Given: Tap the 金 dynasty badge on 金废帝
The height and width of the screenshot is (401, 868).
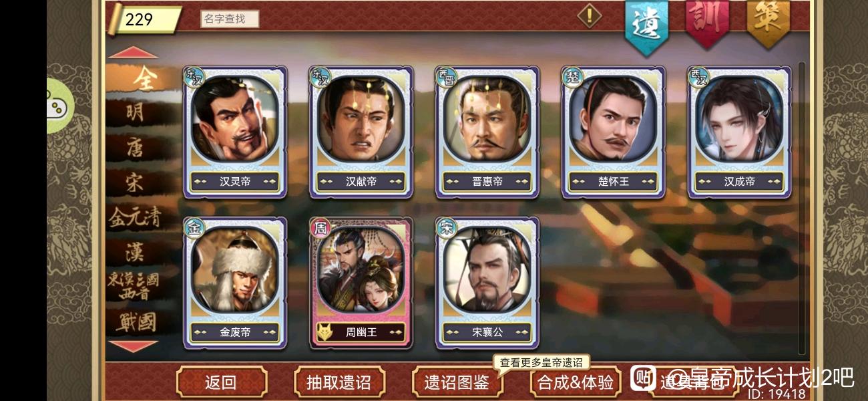Looking at the screenshot, I should click(x=193, y=227).
